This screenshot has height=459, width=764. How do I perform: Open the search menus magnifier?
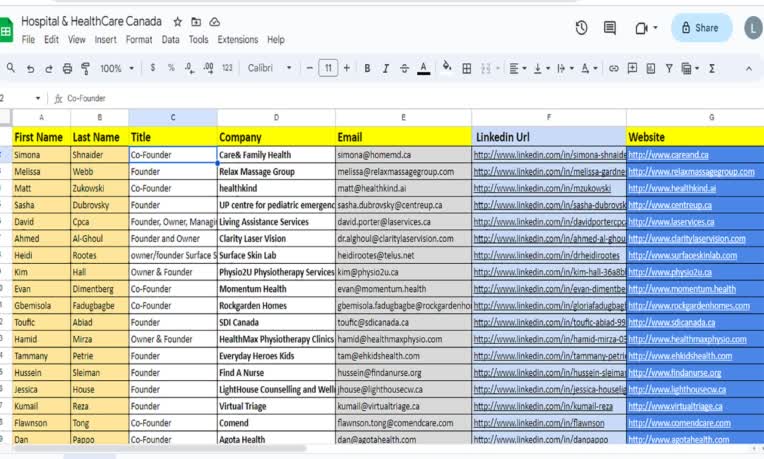pos(11,68)
